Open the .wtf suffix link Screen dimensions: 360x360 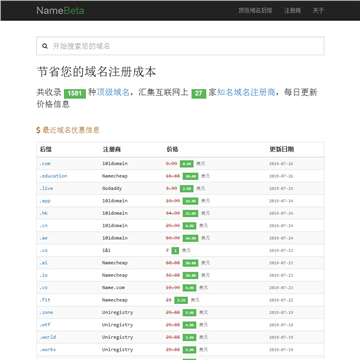45,325
